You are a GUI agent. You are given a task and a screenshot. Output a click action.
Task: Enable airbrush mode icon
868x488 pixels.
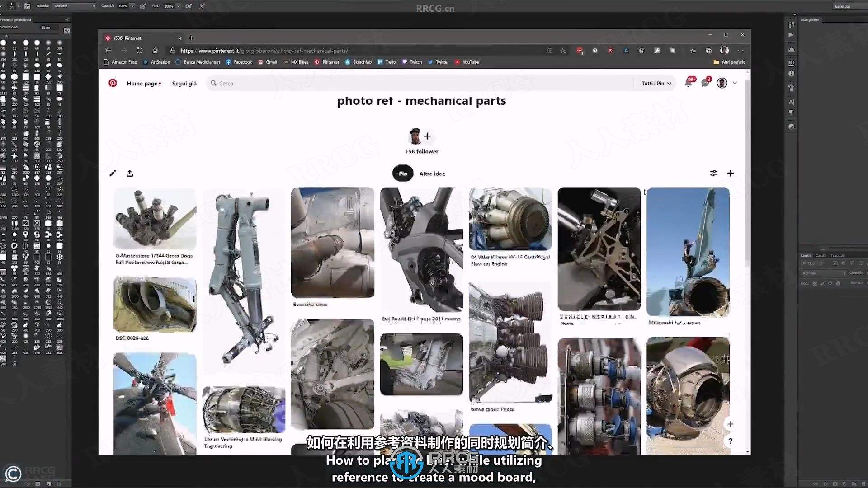click(x=189, y=6)
